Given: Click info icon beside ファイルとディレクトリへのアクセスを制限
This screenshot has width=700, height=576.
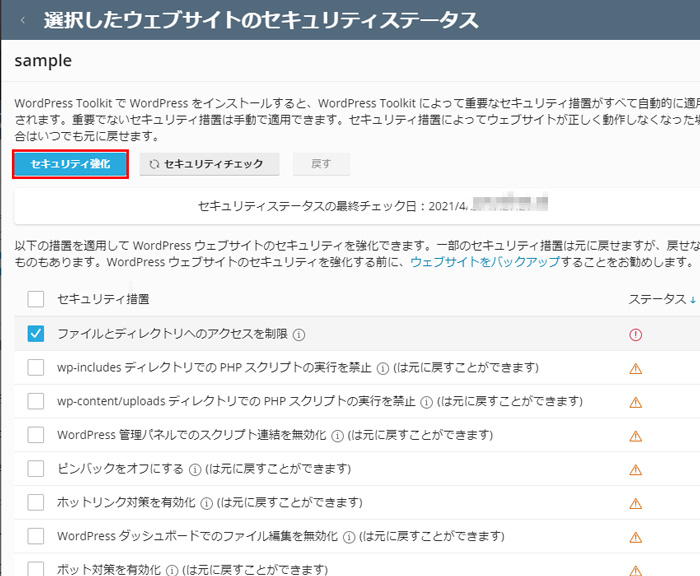Looking at the screenshot, I should click(x=299, y=335).
